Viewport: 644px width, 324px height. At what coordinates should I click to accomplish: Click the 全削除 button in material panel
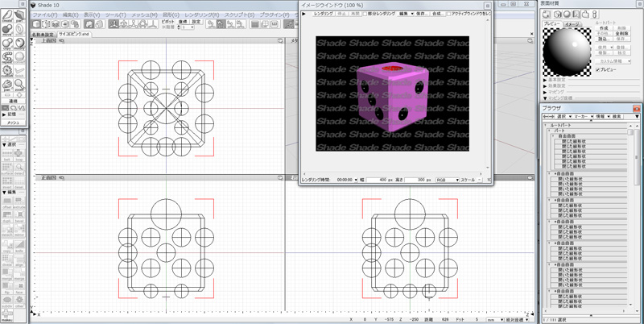[x=620, y=33]
